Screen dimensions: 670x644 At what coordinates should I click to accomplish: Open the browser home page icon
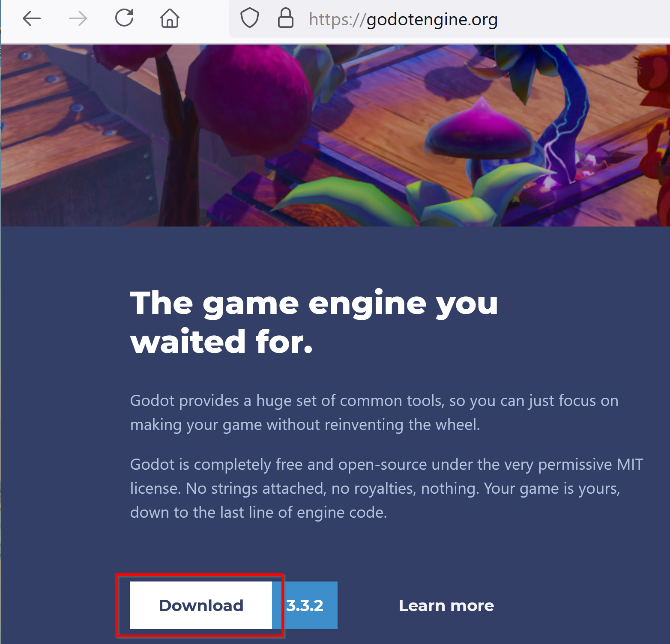coord(170,18)
